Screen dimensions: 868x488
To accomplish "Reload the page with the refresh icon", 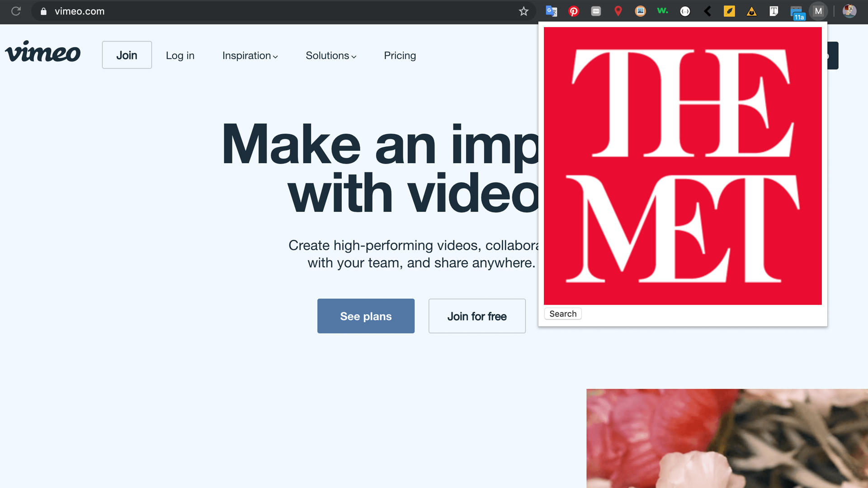I will pos(16,11).
